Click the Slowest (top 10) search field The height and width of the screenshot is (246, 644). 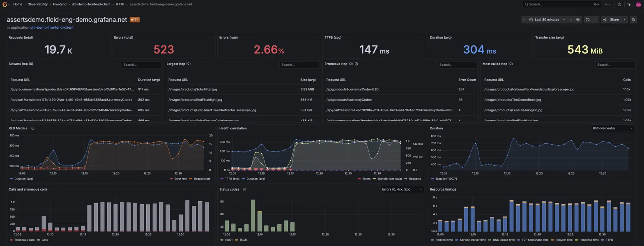[x=141, y=65]
